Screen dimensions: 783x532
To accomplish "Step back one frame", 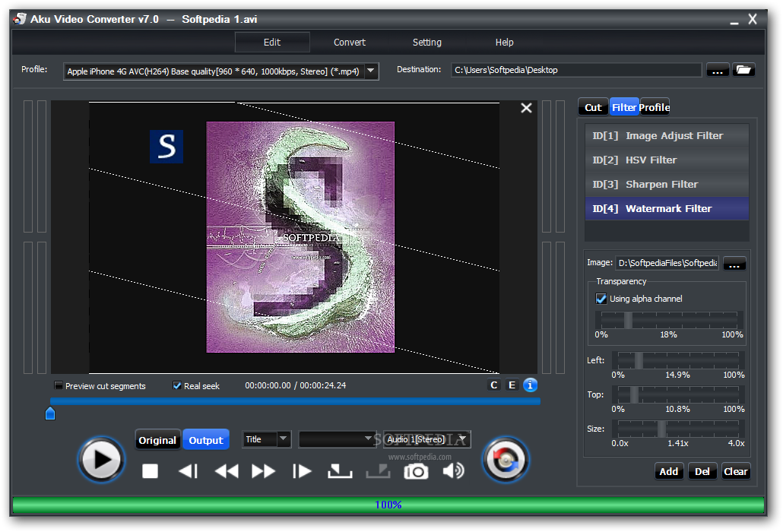I will (189, 471).
